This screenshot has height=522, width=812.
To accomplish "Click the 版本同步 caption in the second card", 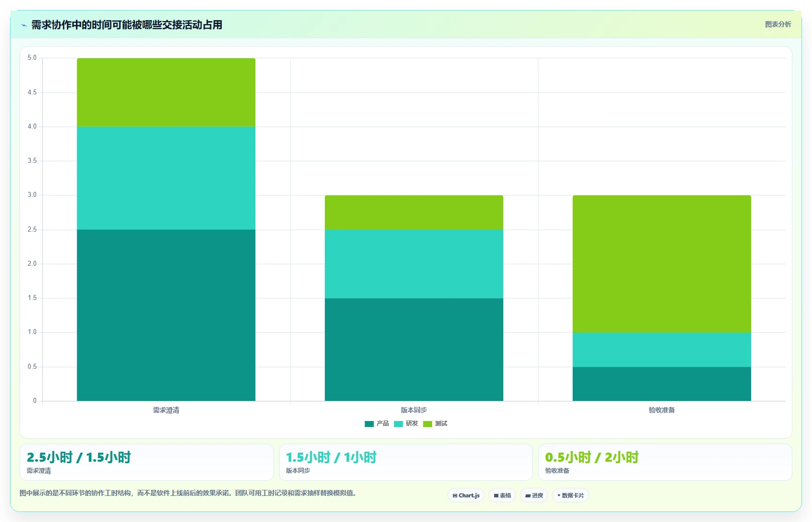I will click(298, 471).
